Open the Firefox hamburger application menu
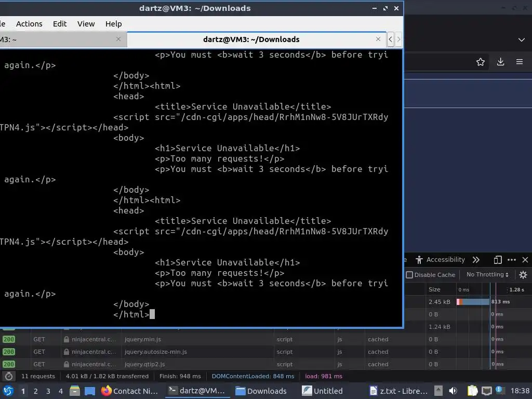 pos(520,62)
